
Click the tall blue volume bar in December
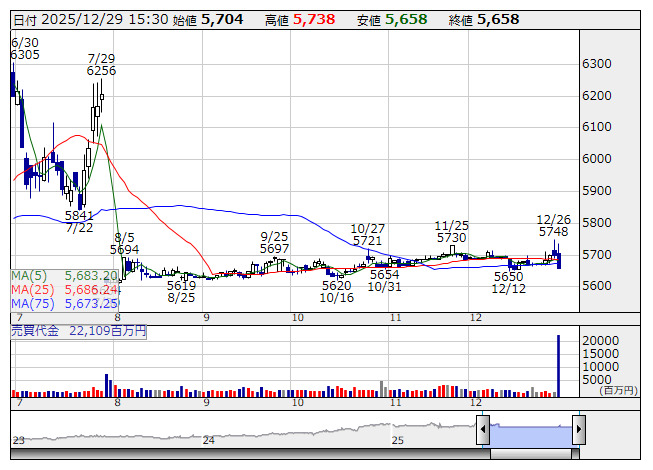[x=558, y=366]
